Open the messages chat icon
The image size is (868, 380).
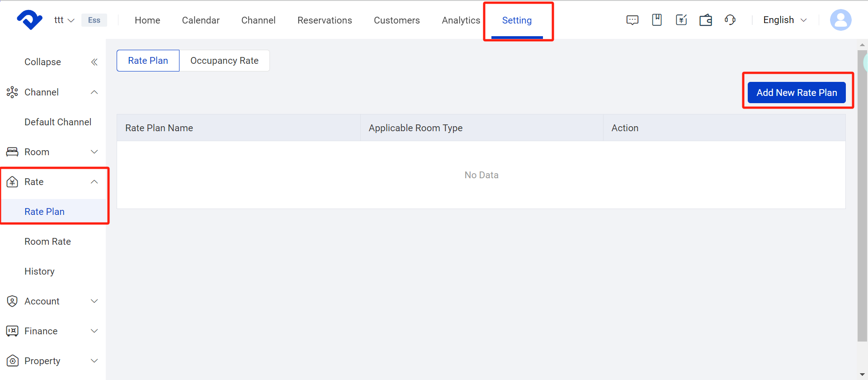tap(632, 20)
